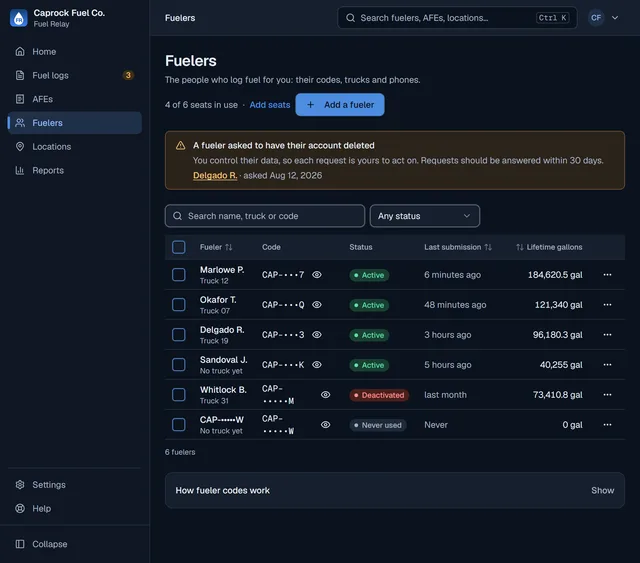Viewport: 640px width, 563px height.
Task: Sort by Lifetime gallons column arrows
Action: pos(520,247)
